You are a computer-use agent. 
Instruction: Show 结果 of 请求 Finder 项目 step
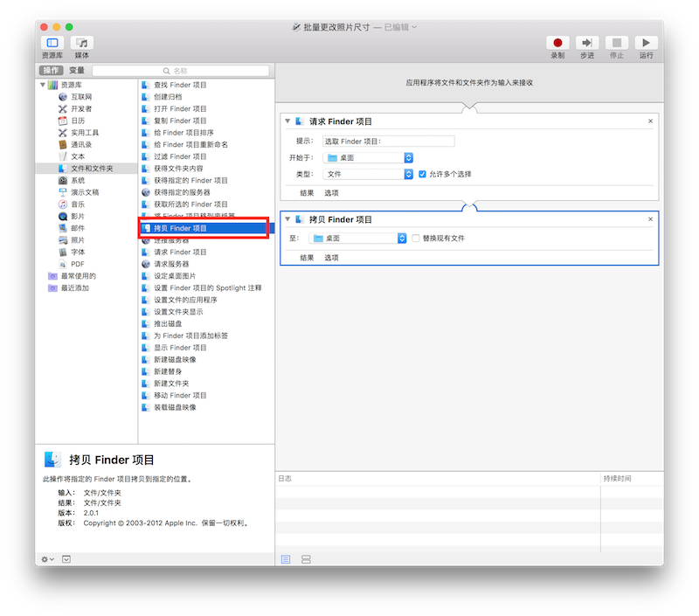[307, 193]
